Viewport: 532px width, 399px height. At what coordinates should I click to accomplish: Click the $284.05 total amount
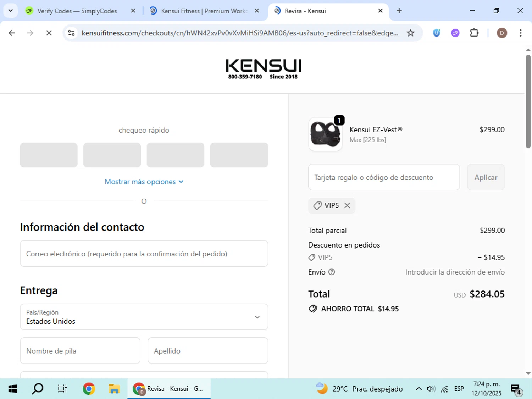click(x=487, y=294)
